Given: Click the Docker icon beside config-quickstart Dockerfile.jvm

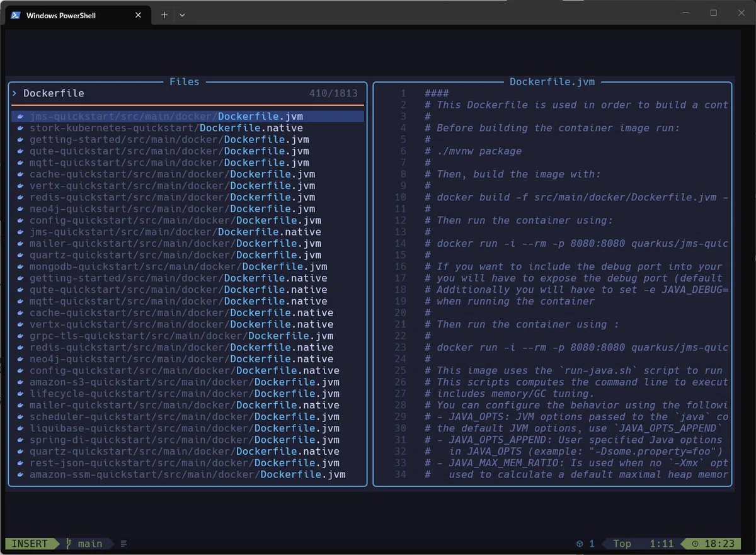Looking at the screenshot, I should 21,220.
